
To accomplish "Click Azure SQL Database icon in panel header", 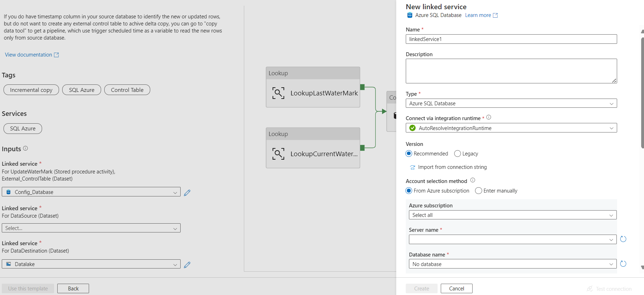I will pyautogui.click(x=410, y=15).
